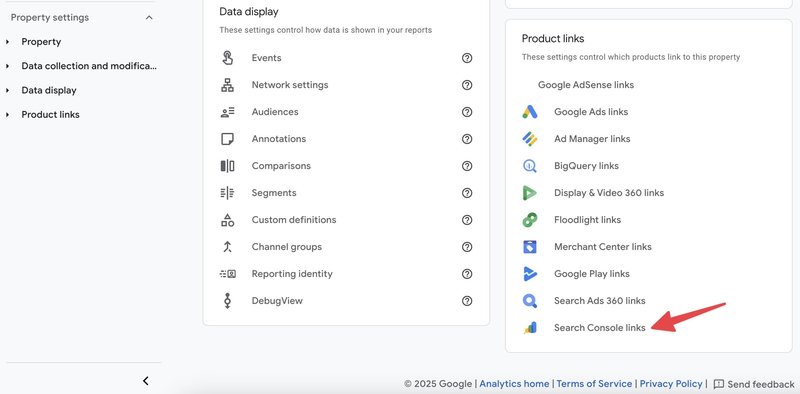The height and width of the screenshot is (394, 800).
Task: Open help for Network settings
Action: point(467,85)
